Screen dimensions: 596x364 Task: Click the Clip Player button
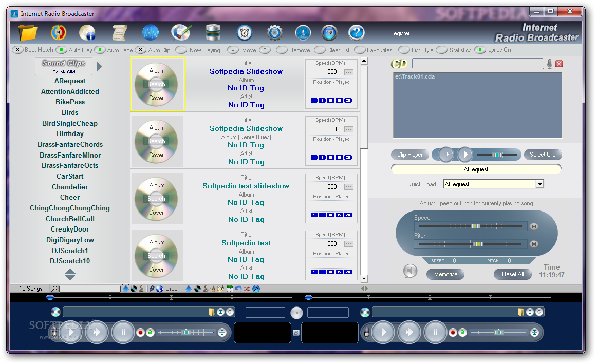410,155
